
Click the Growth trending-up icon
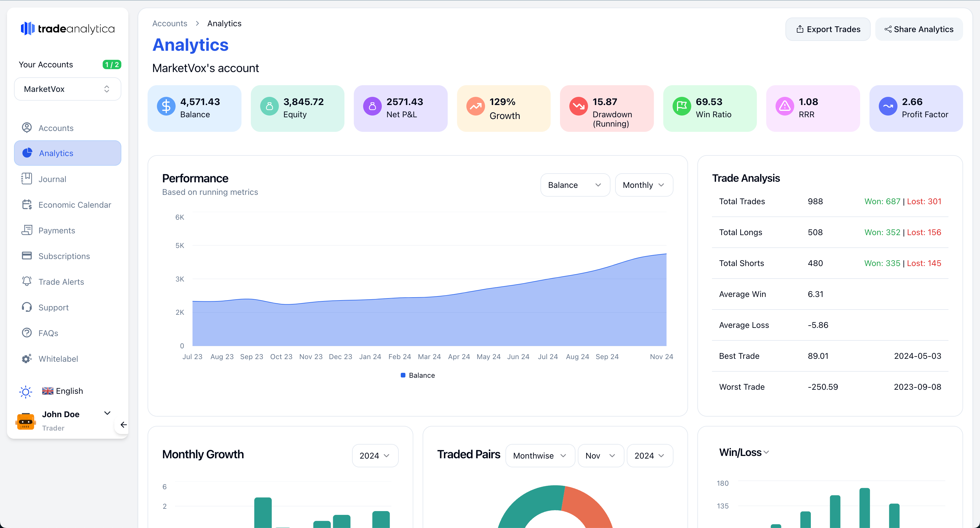[x=475, y=106]
